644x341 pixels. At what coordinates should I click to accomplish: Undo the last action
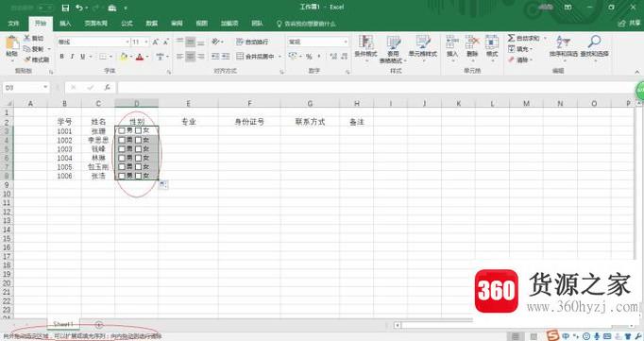click(79, 8)
